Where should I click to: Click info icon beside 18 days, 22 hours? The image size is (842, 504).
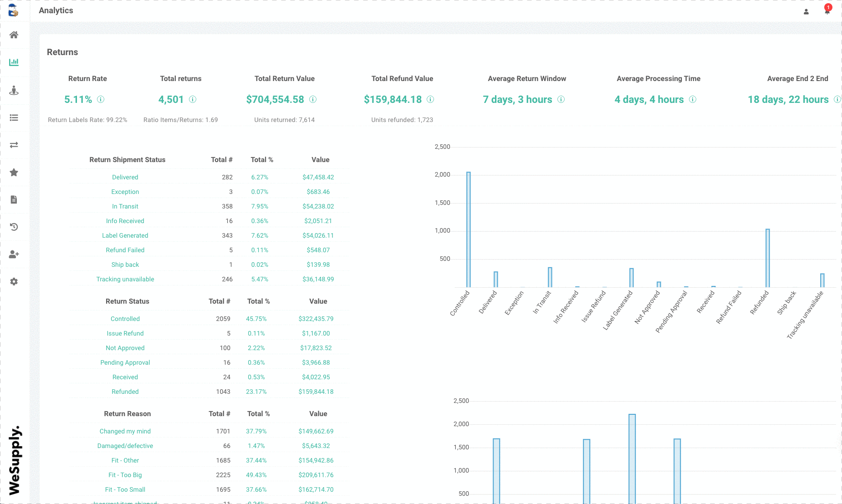pos(837,99)
